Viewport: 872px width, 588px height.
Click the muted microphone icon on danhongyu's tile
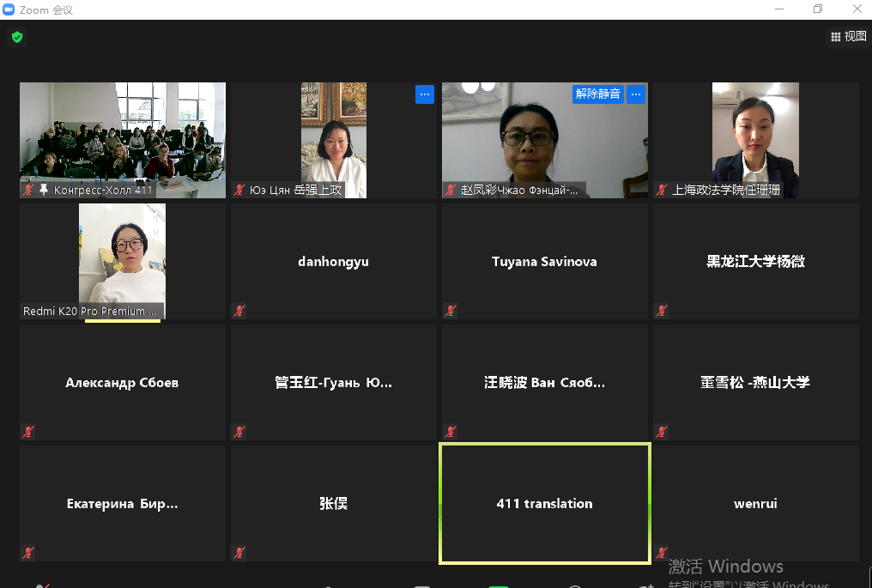(239, 311)
